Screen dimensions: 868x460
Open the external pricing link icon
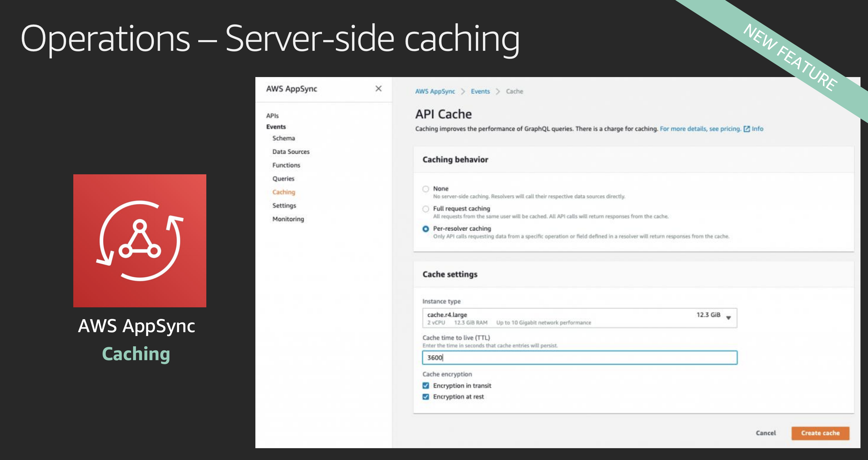click(x=746, y=129)
